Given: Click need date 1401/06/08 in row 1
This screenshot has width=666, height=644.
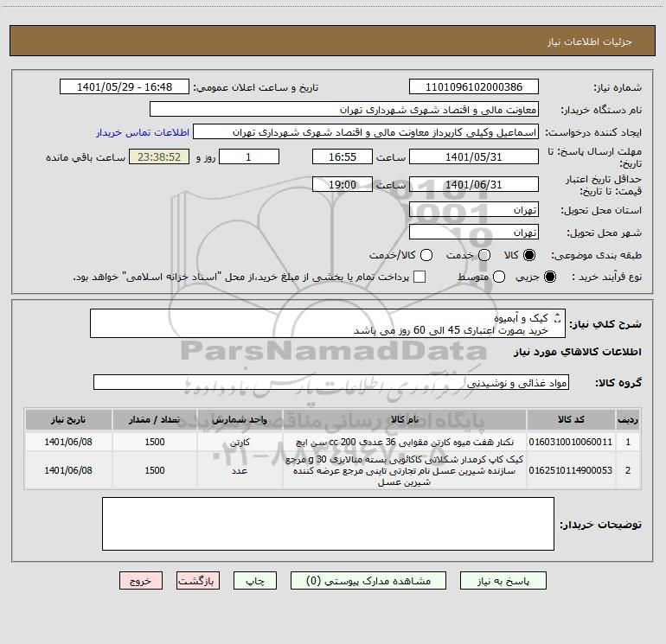Looking at the screenshot, I should (x=68, y=442).
